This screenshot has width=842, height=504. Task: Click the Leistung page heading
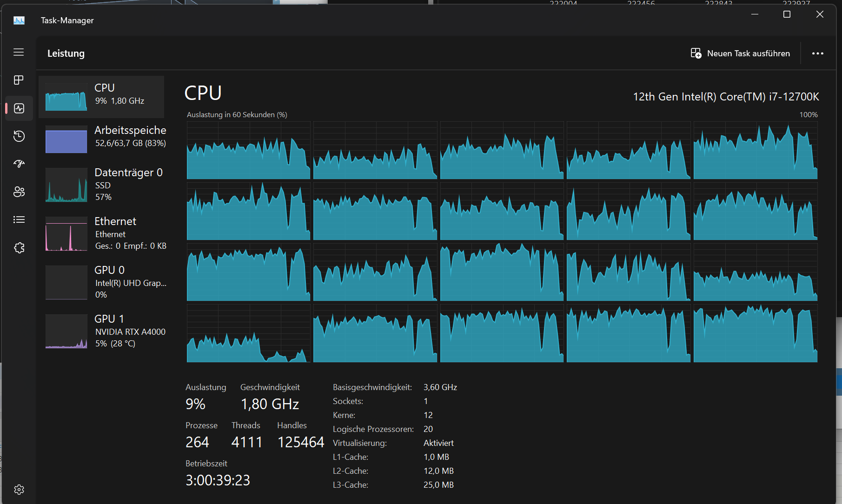click(x=66, y=53)
